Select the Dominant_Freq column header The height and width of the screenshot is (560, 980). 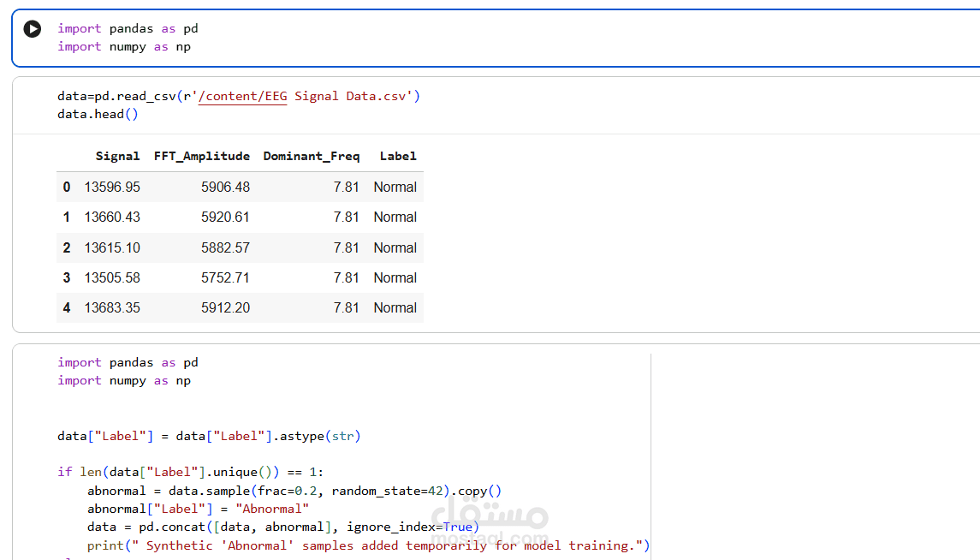coord(312,156)
